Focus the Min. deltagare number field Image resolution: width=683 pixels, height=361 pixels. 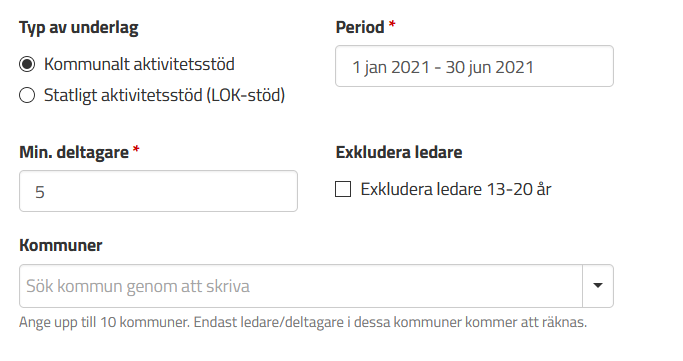click(159, 191)
